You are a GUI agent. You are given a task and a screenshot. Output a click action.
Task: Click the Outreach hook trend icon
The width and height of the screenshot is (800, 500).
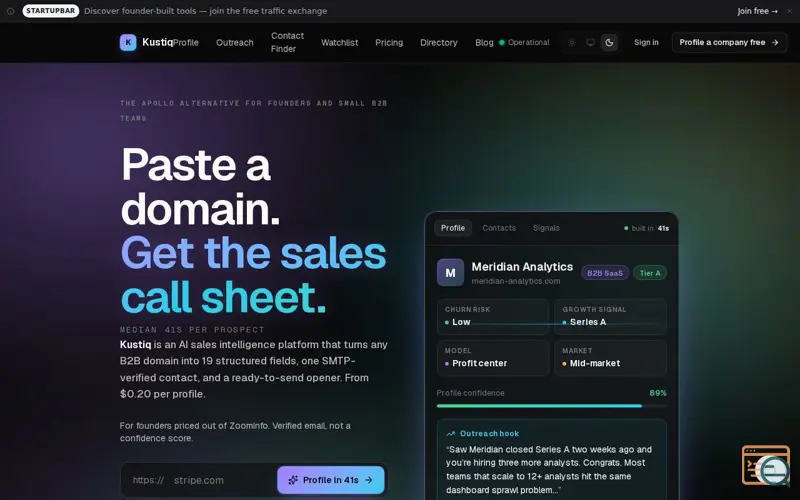(451, 434)
